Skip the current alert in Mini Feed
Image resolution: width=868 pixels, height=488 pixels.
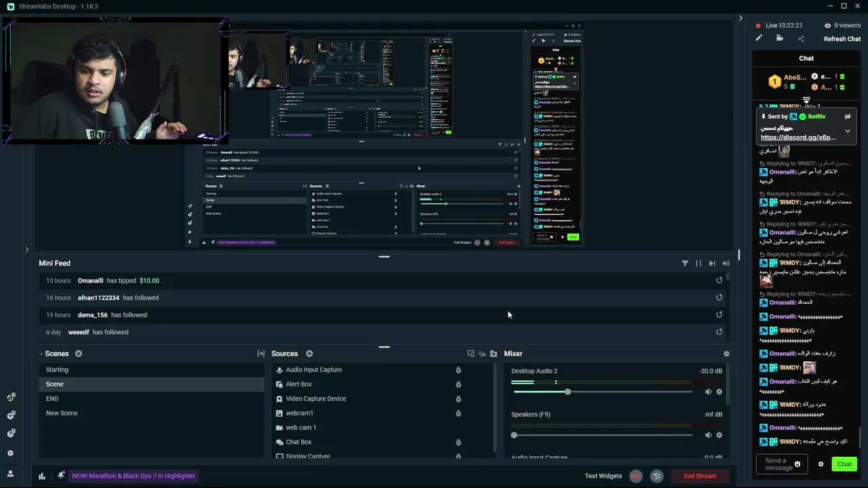(712, 264)
